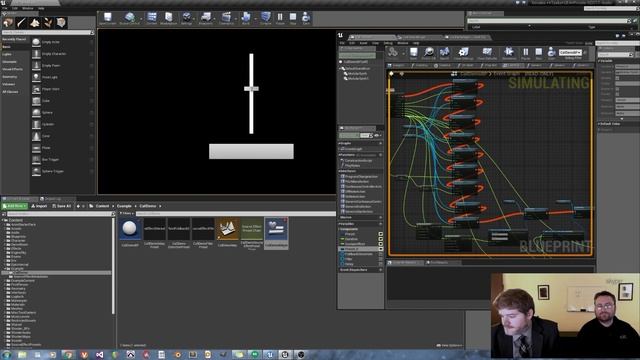Click Build in main toolbar
The image size is (640, 360).
(x=246, y=18)
